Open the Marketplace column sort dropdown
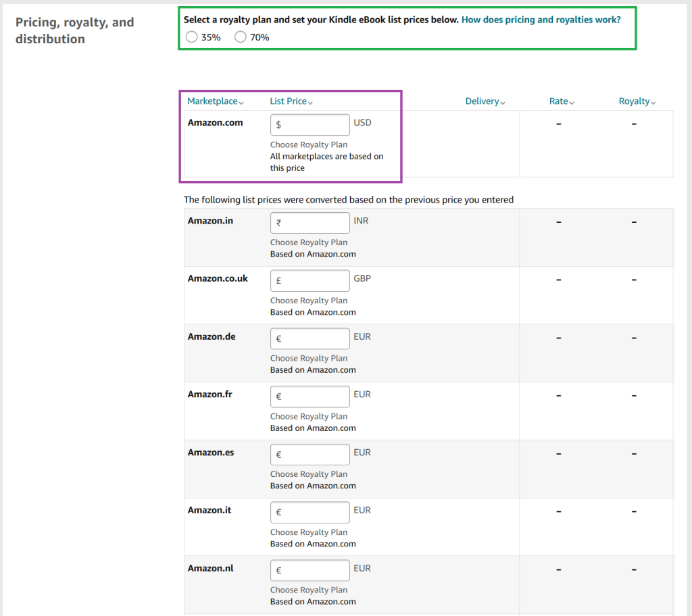Image resolution: width=692 pixels, height=616 pixels. (x=241, y=101)
